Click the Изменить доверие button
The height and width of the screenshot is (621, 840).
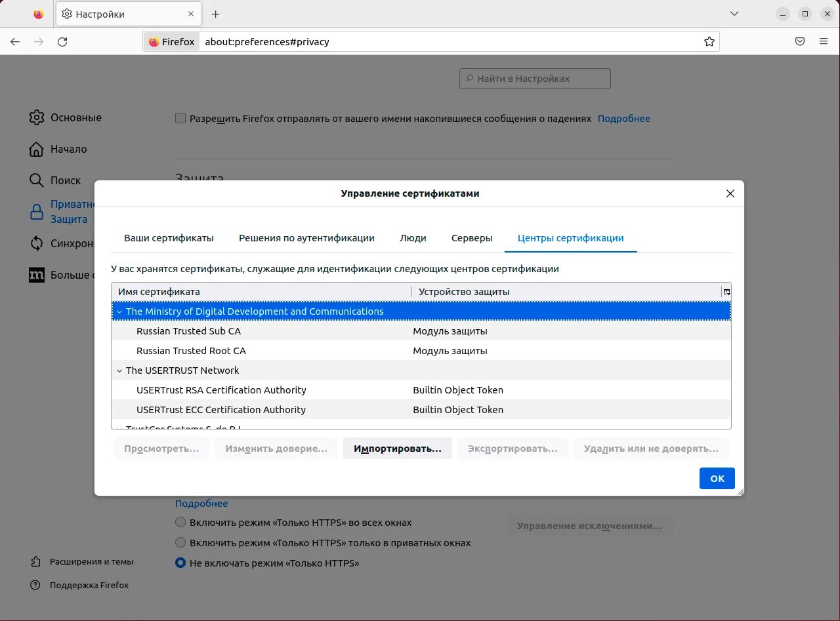(x=276, y=449)
